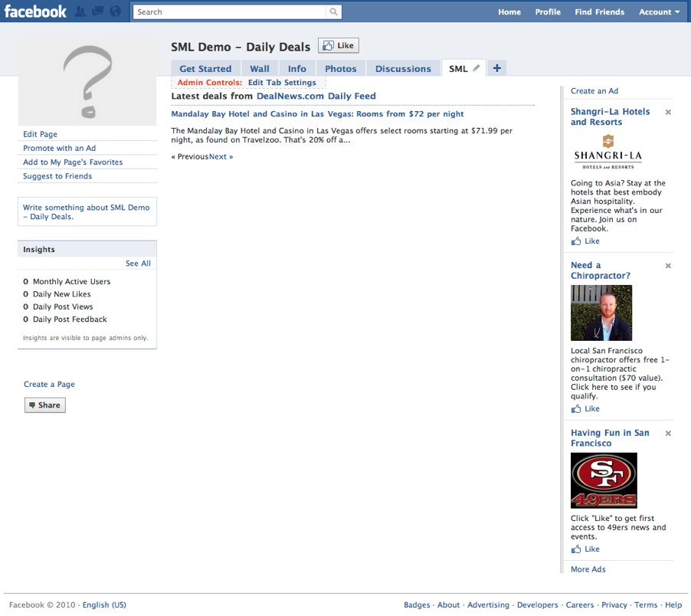This screenshot has width=691, height=616.
Task: Click Promote with an Ad
Action: click(x=60, y=148)
